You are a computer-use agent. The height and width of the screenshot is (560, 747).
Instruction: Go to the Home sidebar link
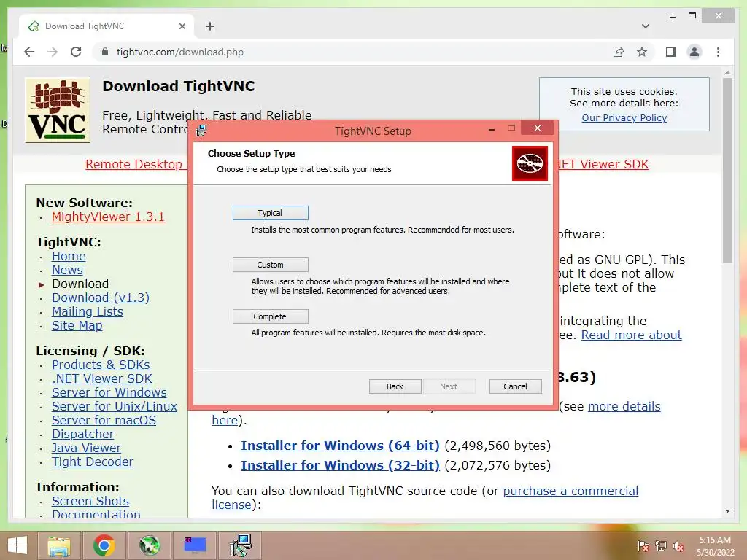[69, 256]
